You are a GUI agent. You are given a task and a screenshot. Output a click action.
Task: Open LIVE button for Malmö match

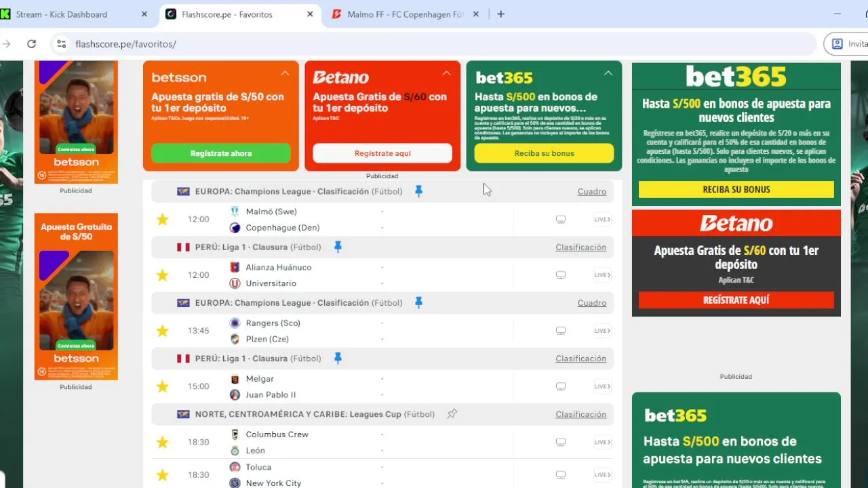[x=602, y=219]
